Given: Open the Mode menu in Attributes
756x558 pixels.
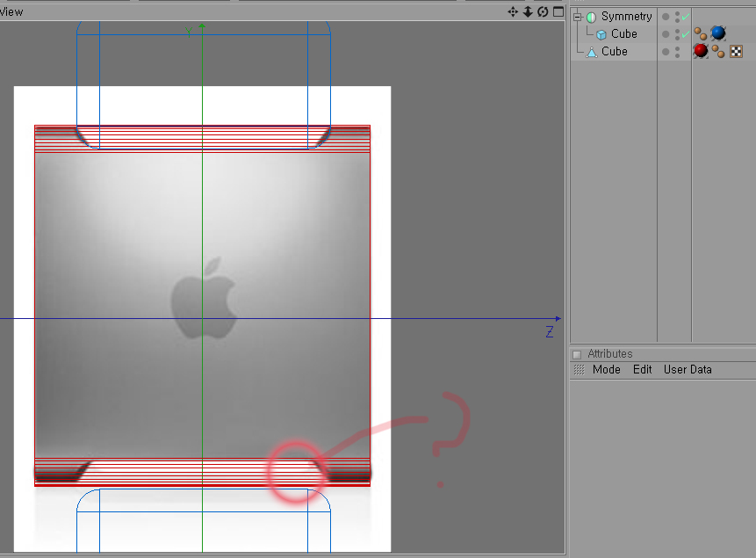Looking at the screenshot, I should click(606, 370).
